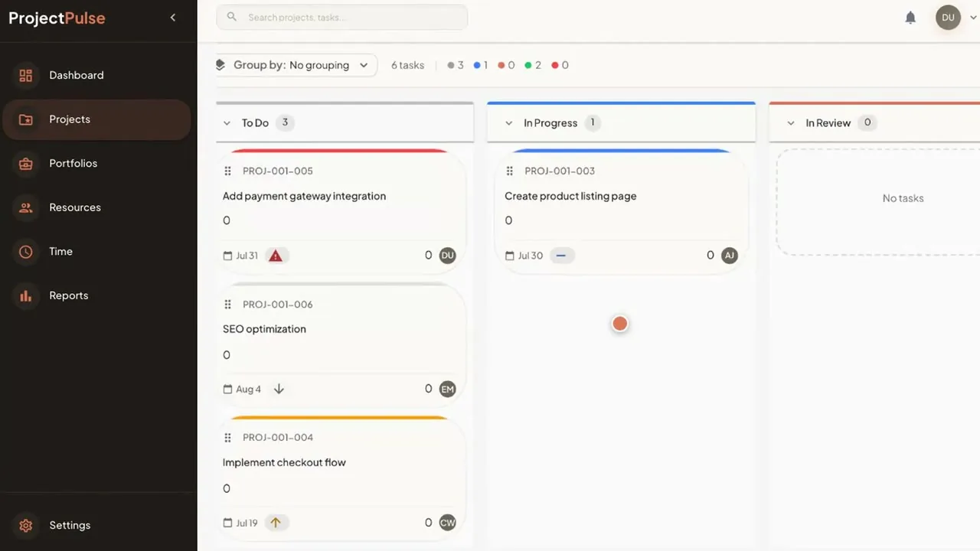Click the ProjectPulse logo
The height and width of the screenshot is (551, 980).
(57, 18)
